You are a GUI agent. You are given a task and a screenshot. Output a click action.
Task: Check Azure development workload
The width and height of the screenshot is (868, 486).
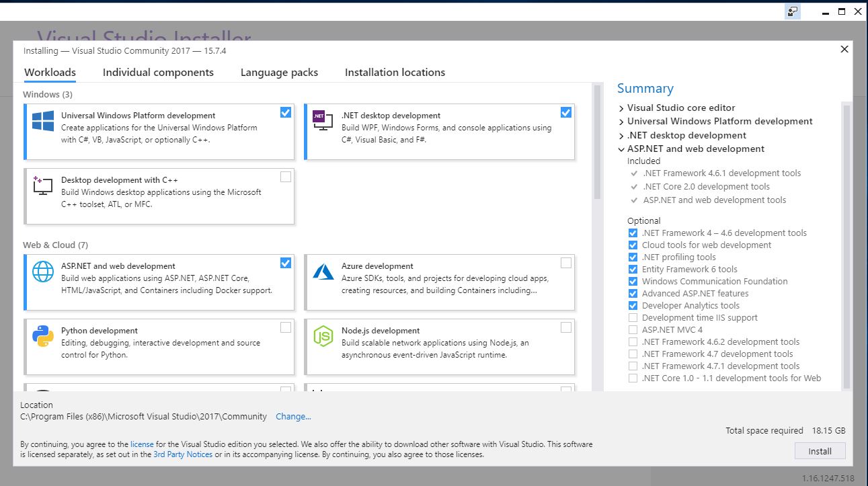pyautogui.click(x=566, y=263)
